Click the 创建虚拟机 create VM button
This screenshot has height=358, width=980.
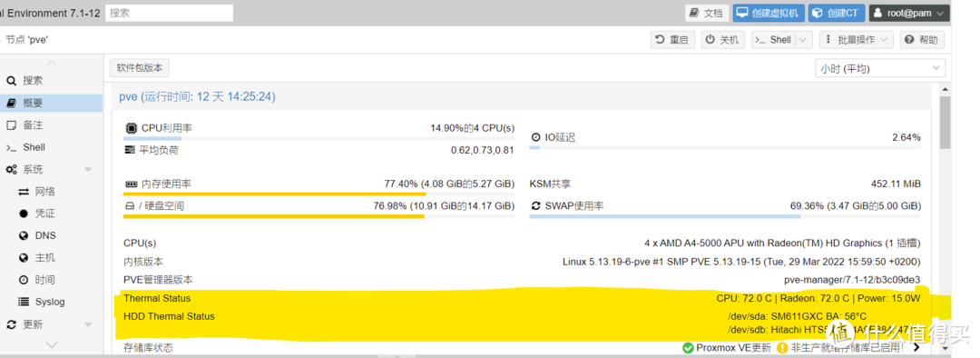tap(769, 13)
